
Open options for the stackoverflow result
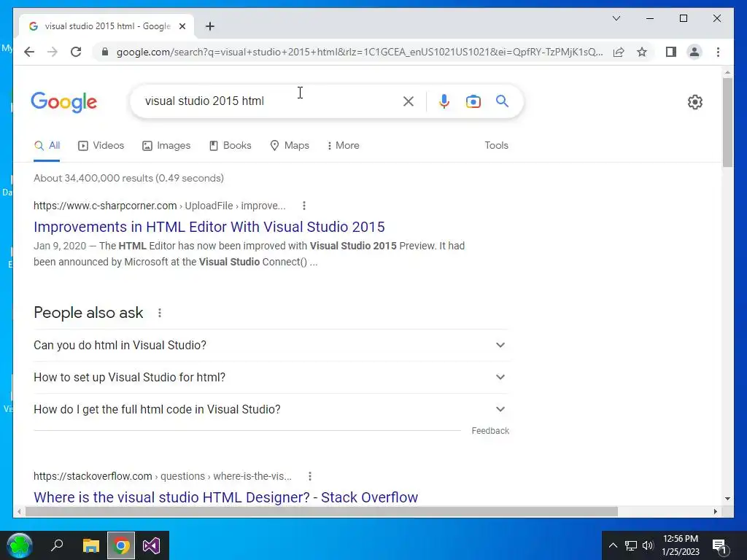[309, 476]
